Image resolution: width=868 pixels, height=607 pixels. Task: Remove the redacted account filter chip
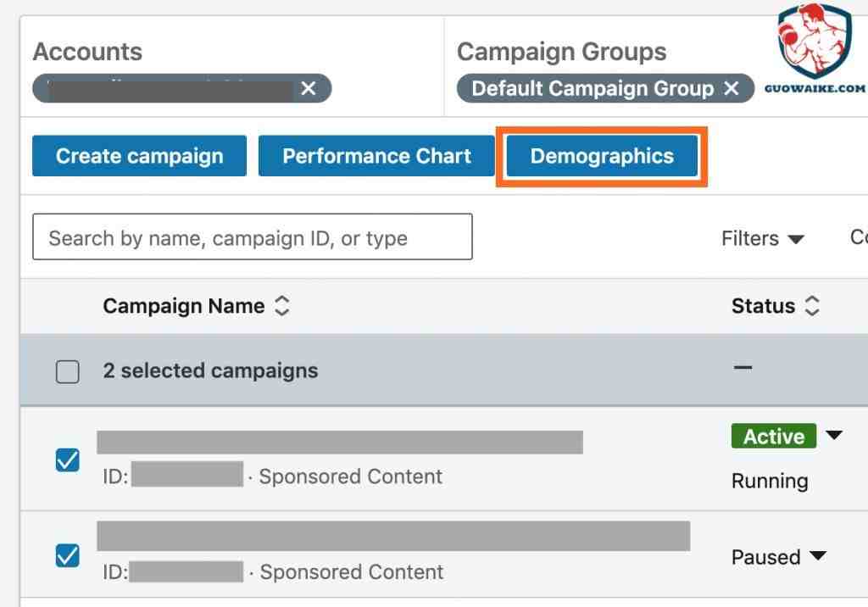click(x=309, y=88)
